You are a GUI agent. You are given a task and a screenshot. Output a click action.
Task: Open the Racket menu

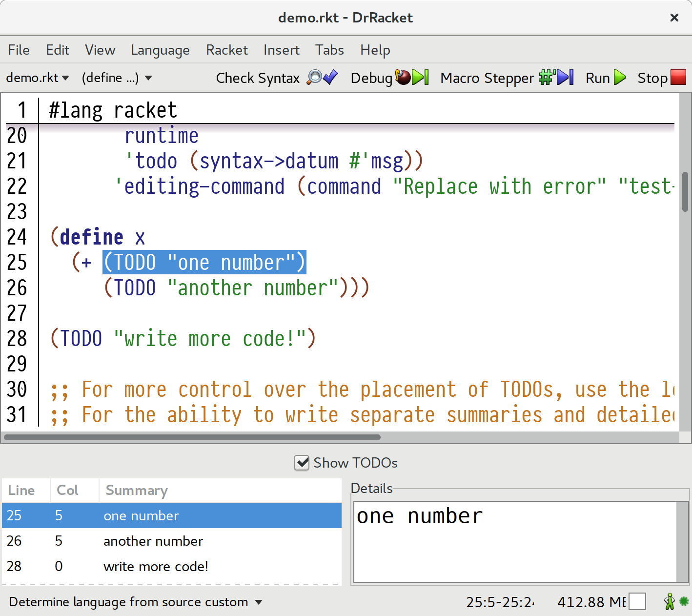(226, 50)
